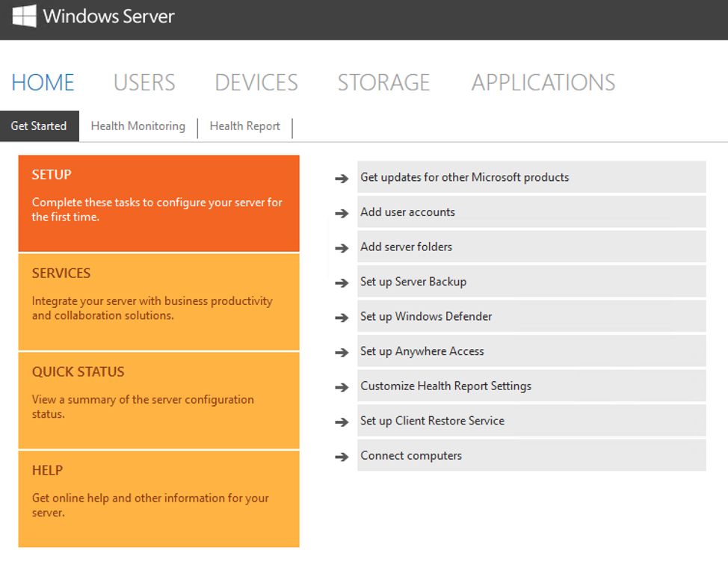Click the Windows Server logo icon
The width and height of the screenshot is (728, 574).
tap(24, 16)
